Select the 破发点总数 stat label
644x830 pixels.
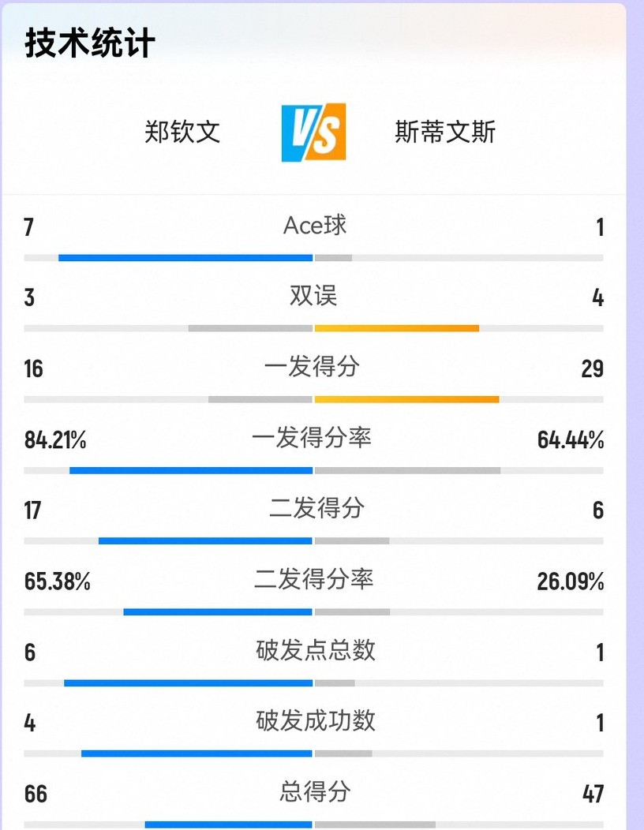[316, 651]
